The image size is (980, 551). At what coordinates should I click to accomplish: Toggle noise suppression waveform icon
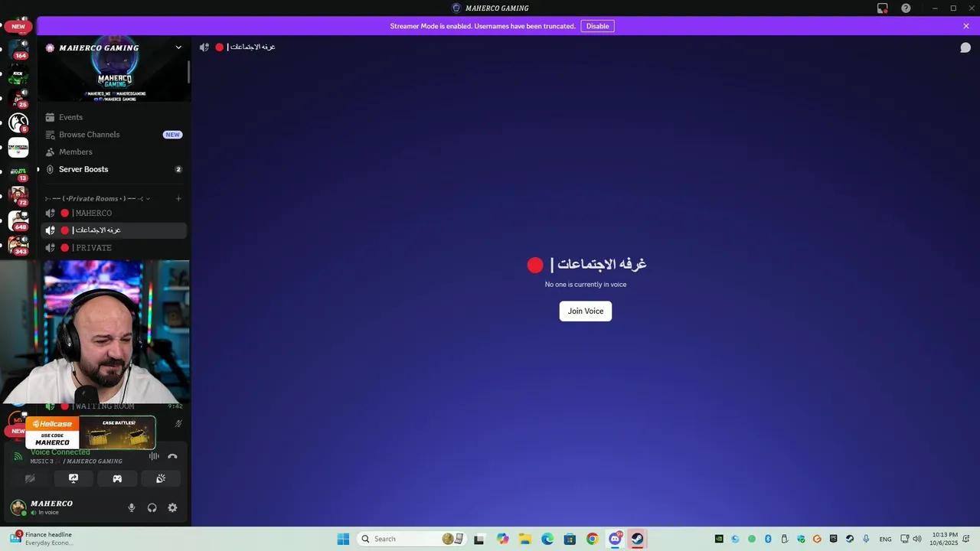154,456
